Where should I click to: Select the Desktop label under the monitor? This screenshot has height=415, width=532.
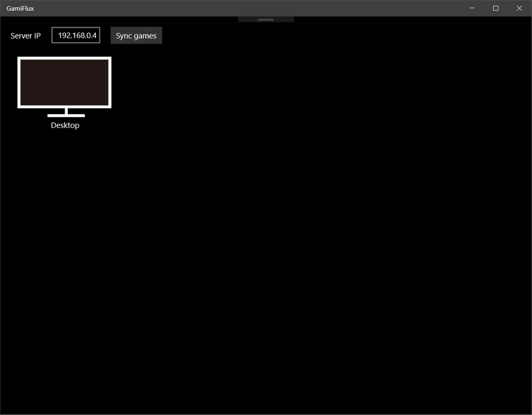[65, 125]
